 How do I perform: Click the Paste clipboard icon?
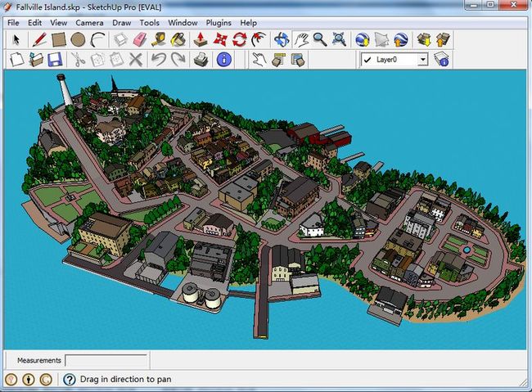(x=117, y=60)
